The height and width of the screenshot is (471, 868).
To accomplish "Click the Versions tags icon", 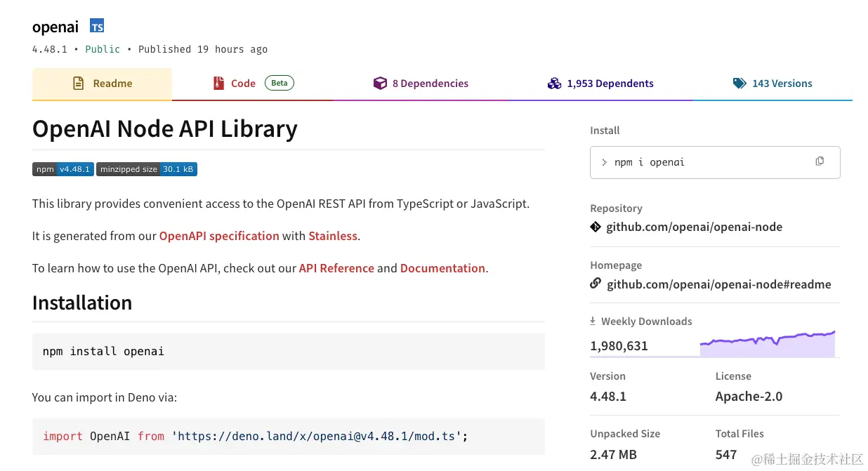I will pyautogui.click(x=739, y=83).
